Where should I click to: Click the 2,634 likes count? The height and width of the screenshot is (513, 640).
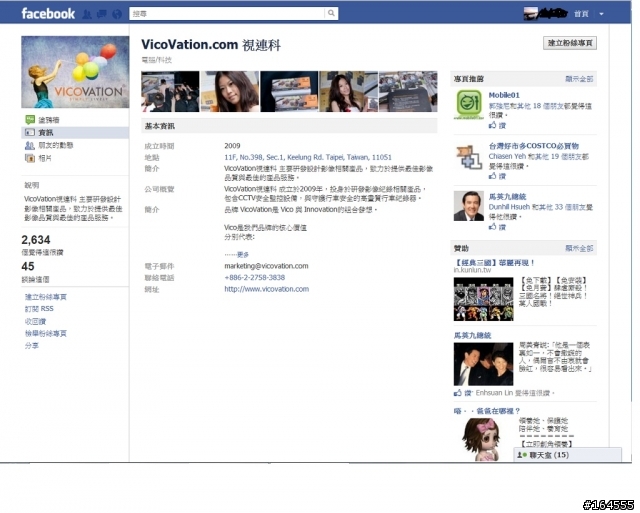36,240
